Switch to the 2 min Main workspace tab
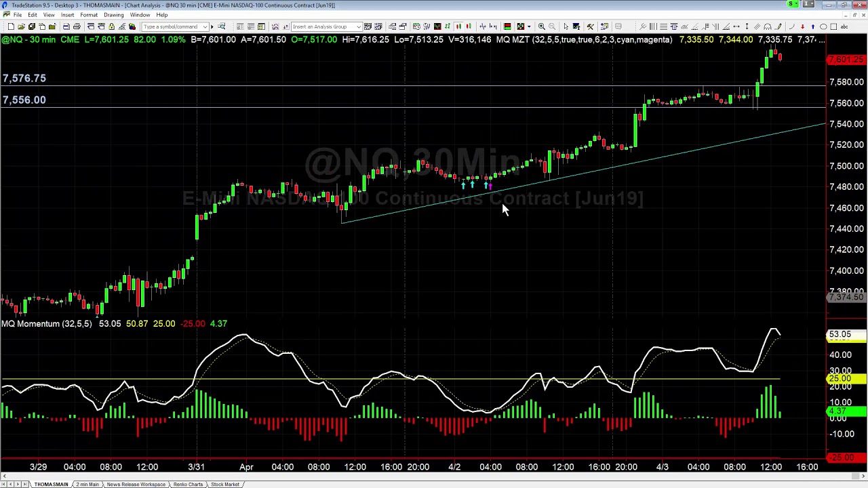This screenshot has height=488, width=868. point(87,484)
